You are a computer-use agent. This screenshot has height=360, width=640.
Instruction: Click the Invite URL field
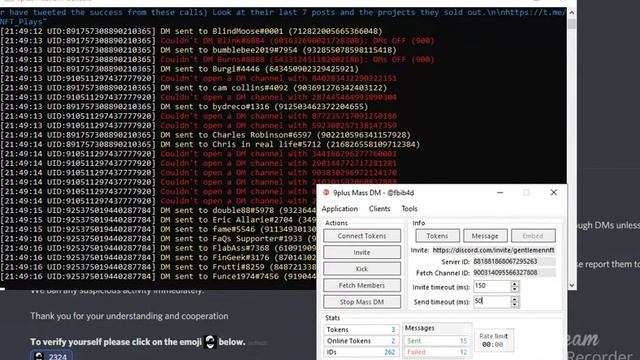click(x=494, y=250)
